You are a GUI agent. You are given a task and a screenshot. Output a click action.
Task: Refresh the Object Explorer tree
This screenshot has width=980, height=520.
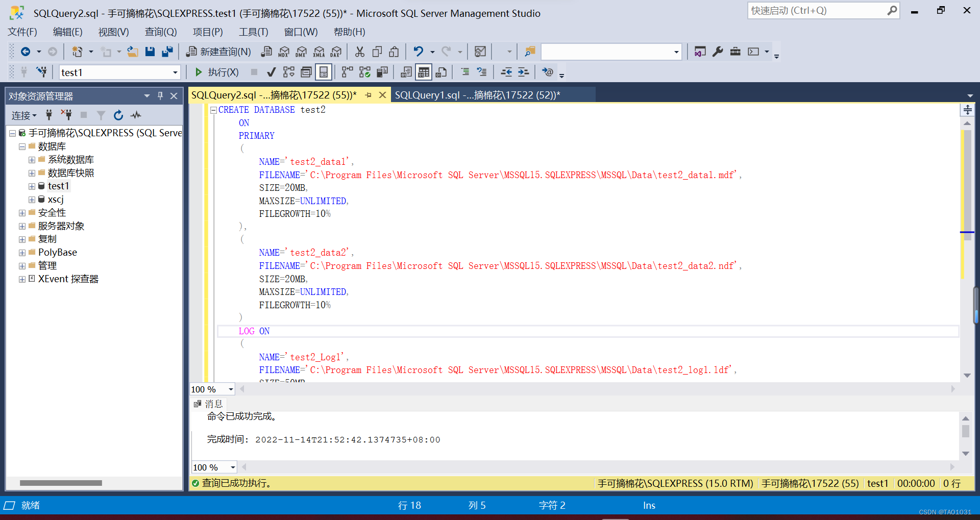[118, 115]
